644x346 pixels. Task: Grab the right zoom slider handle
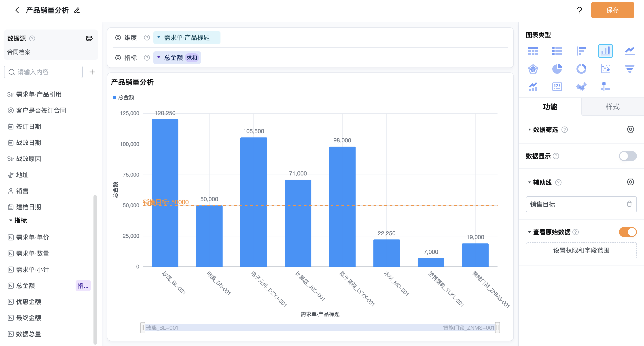pos(497,327)
